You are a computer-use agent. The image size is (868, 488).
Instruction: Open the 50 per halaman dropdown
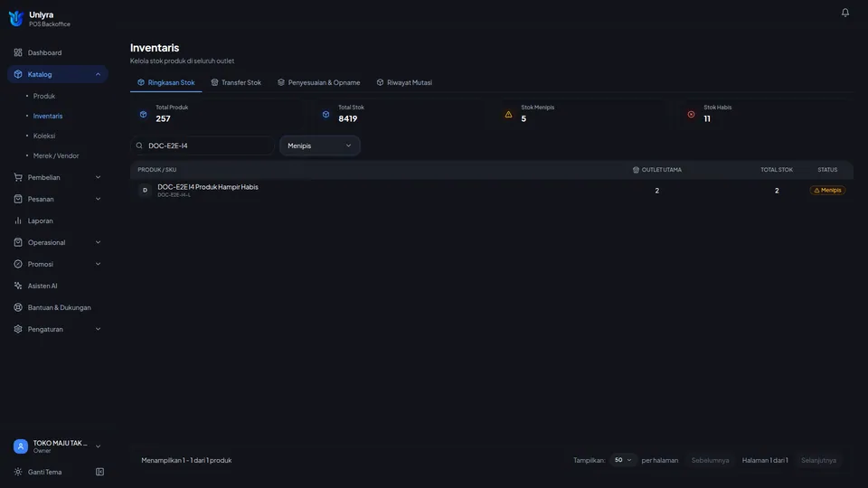pos(623,460)
